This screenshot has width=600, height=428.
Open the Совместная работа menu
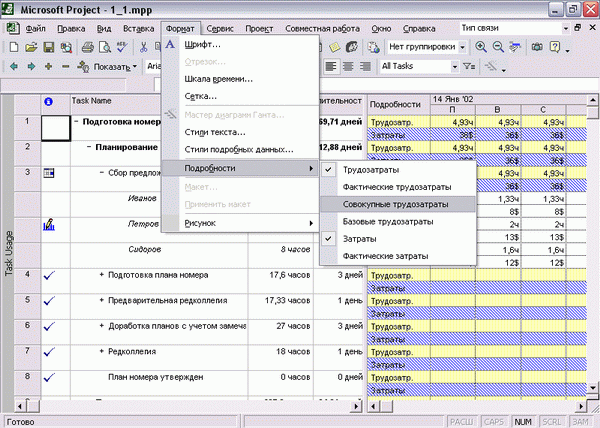point(322,28)
